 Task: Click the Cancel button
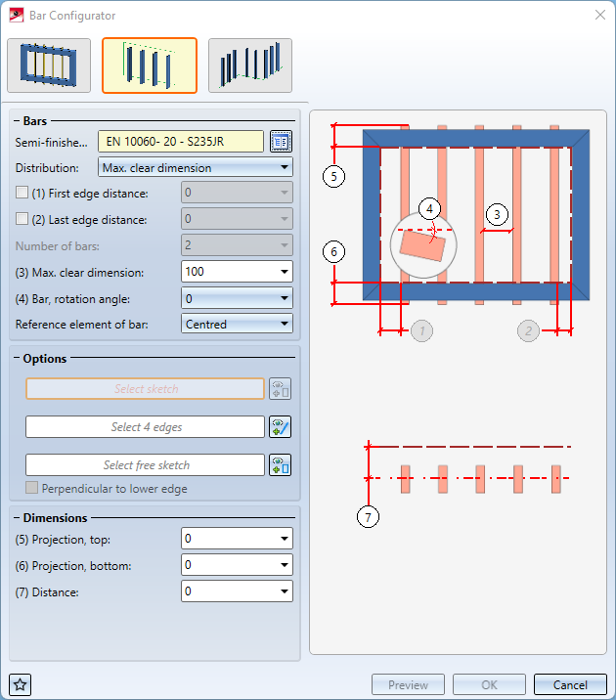570,684
